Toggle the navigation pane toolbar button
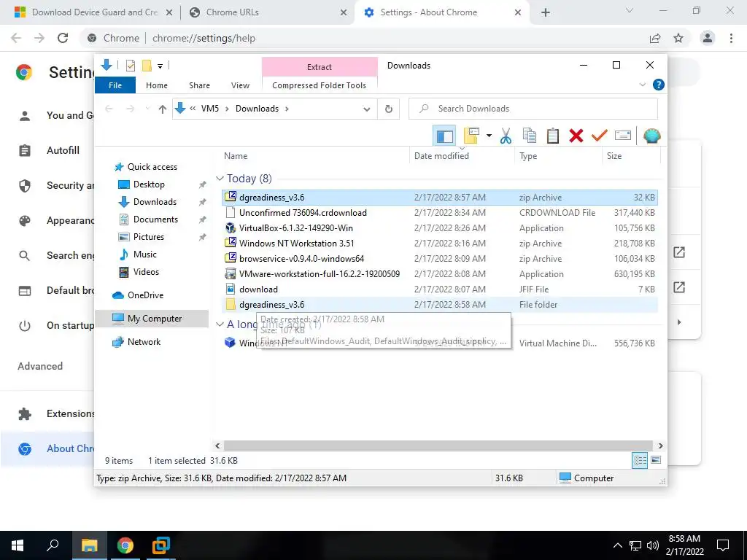The height and width of the screenshot is (560, 747). 444,136
